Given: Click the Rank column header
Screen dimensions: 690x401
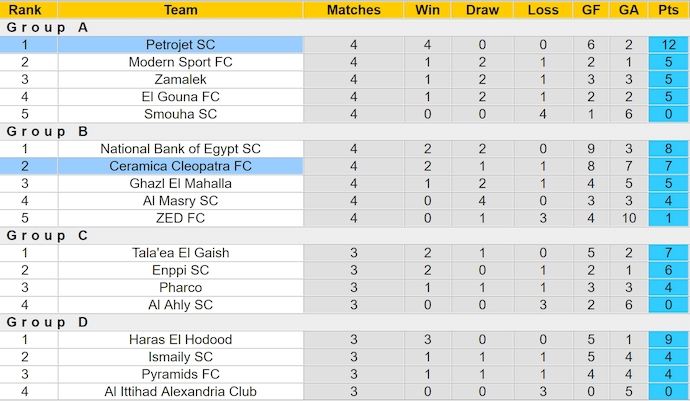Looking at the screenshot, I should click(24, 10).
